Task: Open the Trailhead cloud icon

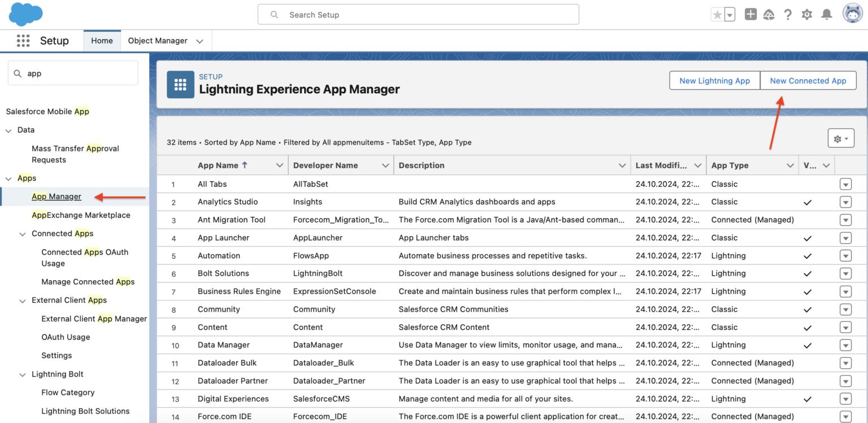Action: tap(769, 15)
